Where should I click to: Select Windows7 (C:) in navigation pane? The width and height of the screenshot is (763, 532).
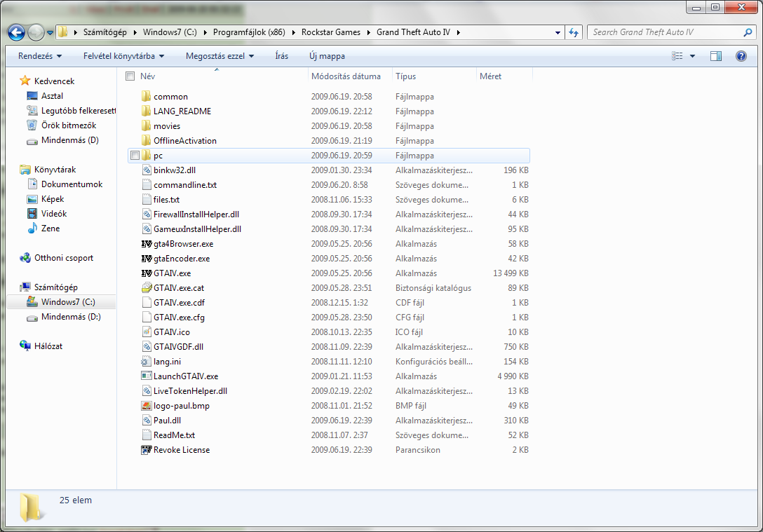click(68, 302)
